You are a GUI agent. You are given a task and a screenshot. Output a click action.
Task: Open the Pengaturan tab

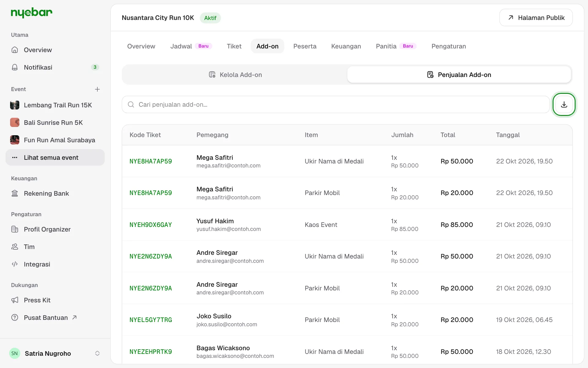click(x=449, y=46)
